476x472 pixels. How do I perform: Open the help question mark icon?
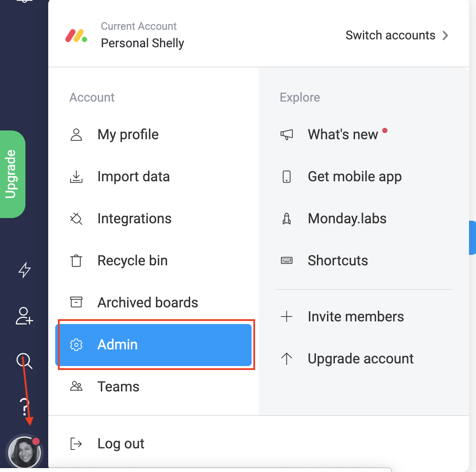(24, 407)
